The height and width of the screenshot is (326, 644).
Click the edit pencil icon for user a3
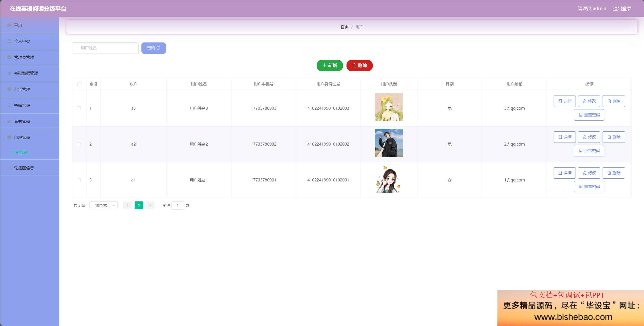584,101
